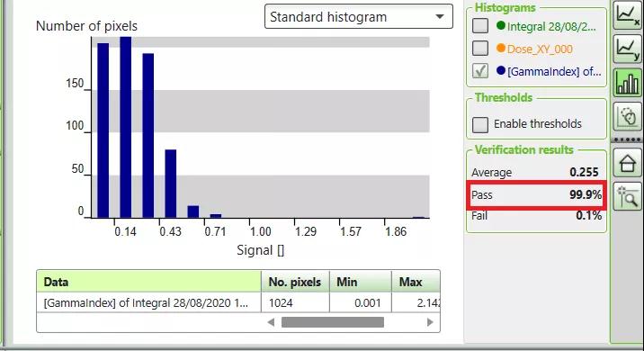Activate the zoom magnifier tool icon
The image size is (644, 351).
pyautogui.click(x=628, y=197)
